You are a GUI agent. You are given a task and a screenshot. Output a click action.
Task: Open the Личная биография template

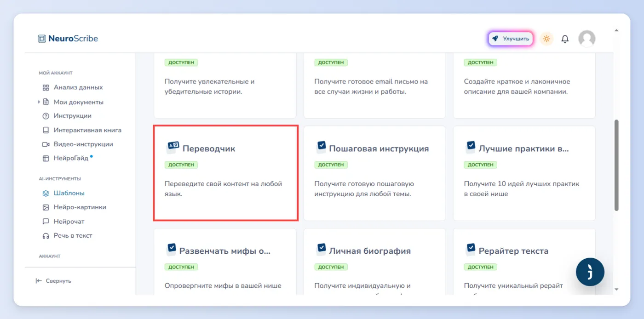370,251
